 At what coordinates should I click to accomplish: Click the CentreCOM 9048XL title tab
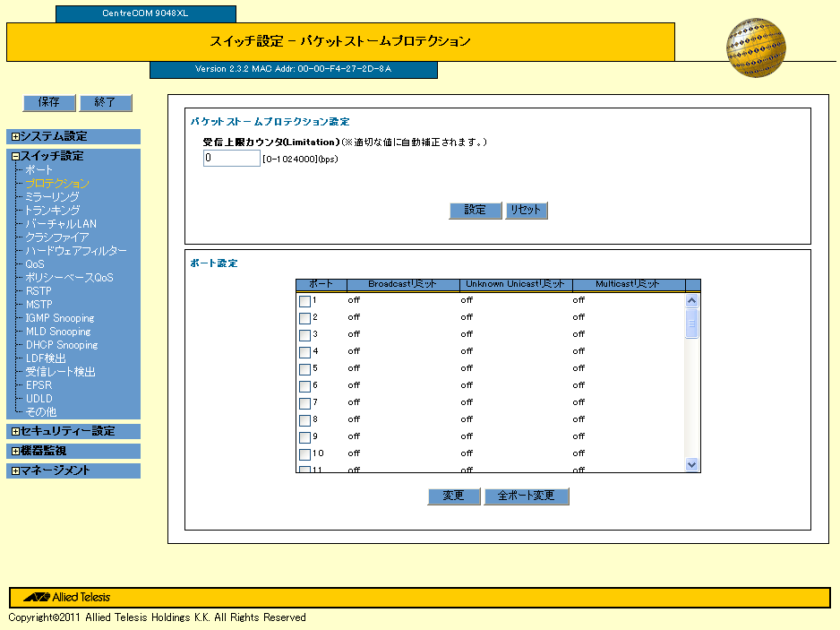(146, 13)
